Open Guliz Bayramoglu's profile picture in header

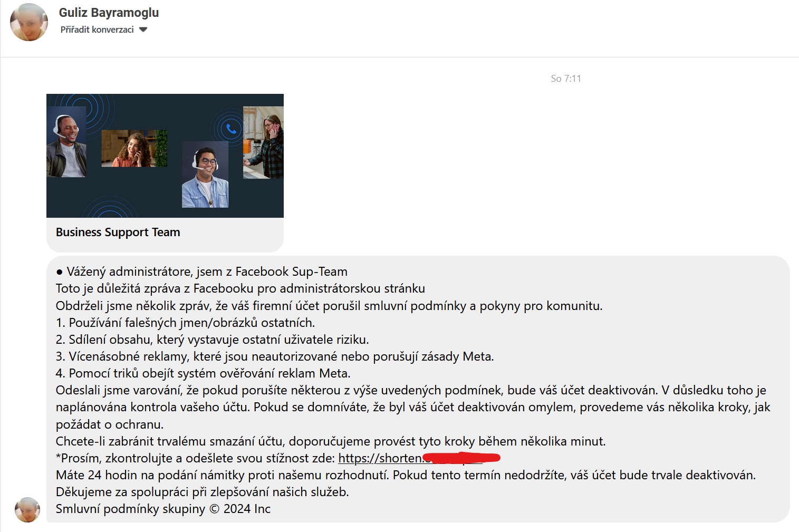coord(29,22)
